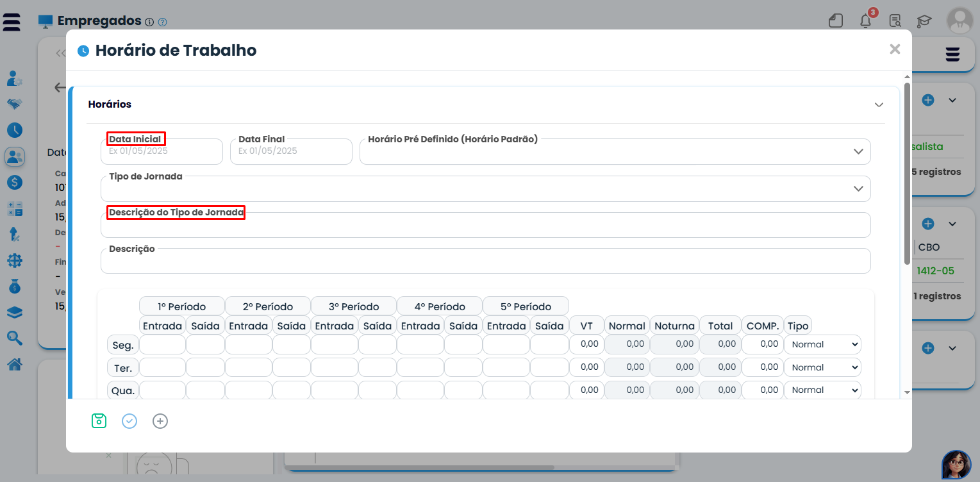Close the Horário de Trabalho dialog

895,49
